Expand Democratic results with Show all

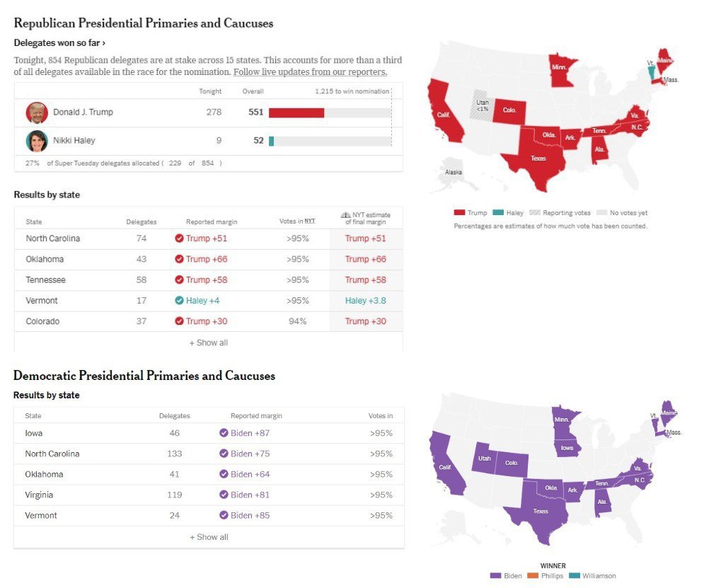tap(208, 537)
